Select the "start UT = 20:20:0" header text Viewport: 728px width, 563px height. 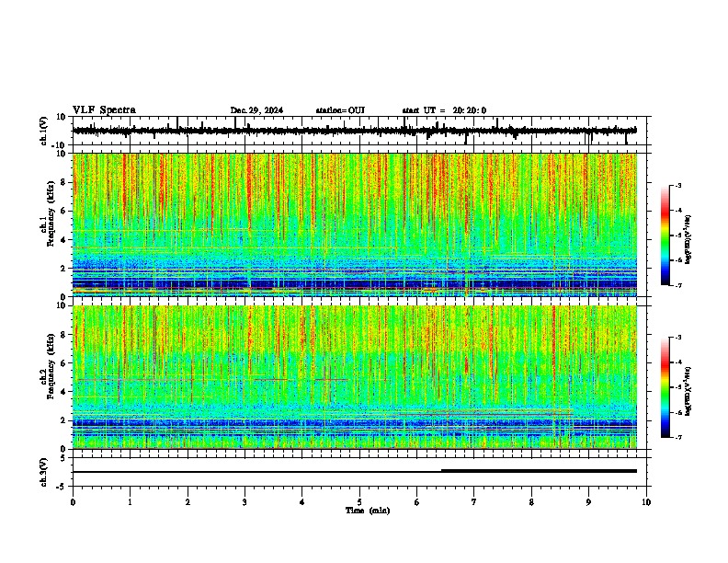[444, 110]
